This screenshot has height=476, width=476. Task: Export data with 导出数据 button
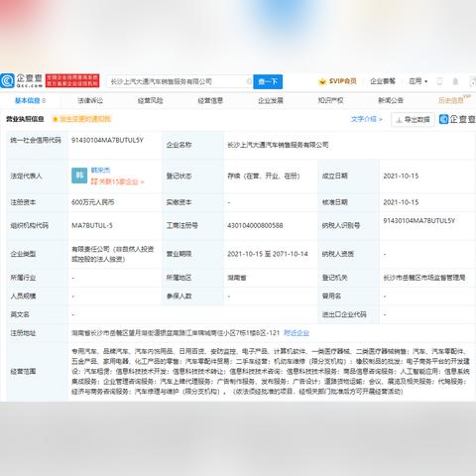pyautogui.click(x=413, y=119)
